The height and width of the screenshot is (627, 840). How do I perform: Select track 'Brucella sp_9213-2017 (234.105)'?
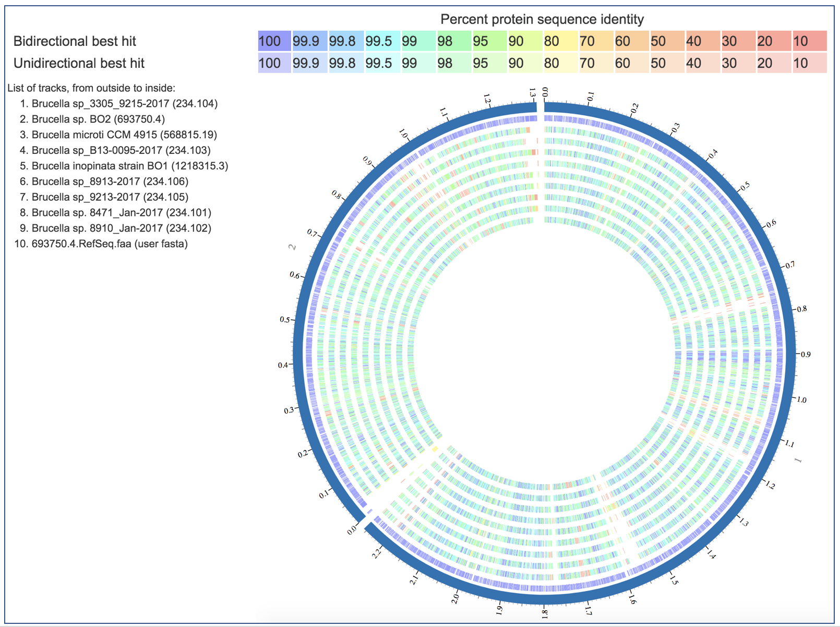point(110,197)
